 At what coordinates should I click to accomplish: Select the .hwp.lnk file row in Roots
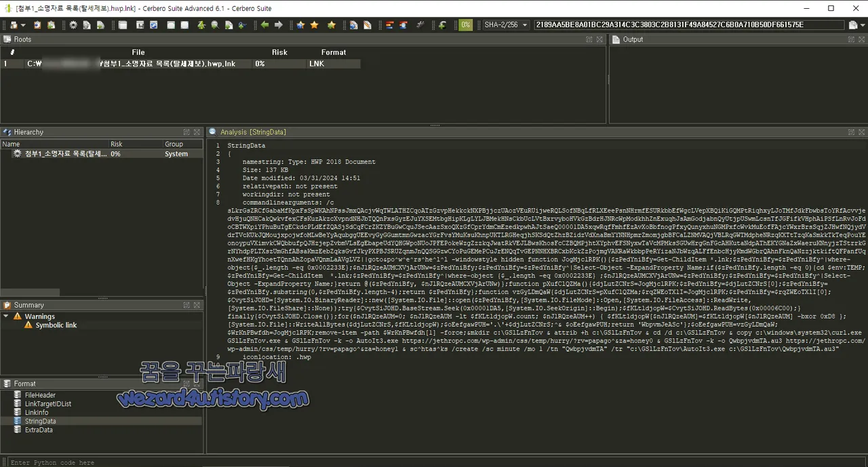click(180, 64)
